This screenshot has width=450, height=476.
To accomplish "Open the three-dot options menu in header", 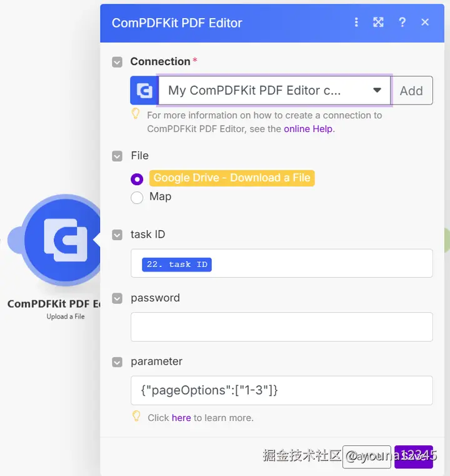I will pyautogui.click(x=356, y=22).
